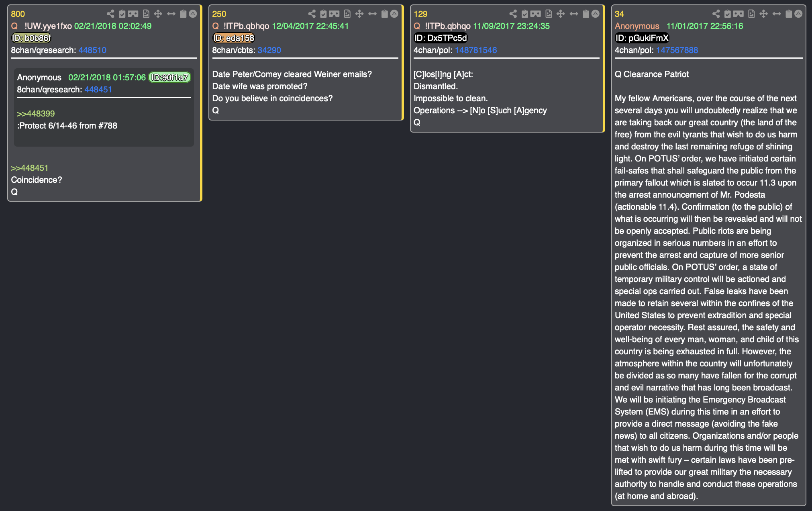The width and height of the screenshot is (812, 511).
Task: Click the image file icon on post 34
Action: click(751, 14)
